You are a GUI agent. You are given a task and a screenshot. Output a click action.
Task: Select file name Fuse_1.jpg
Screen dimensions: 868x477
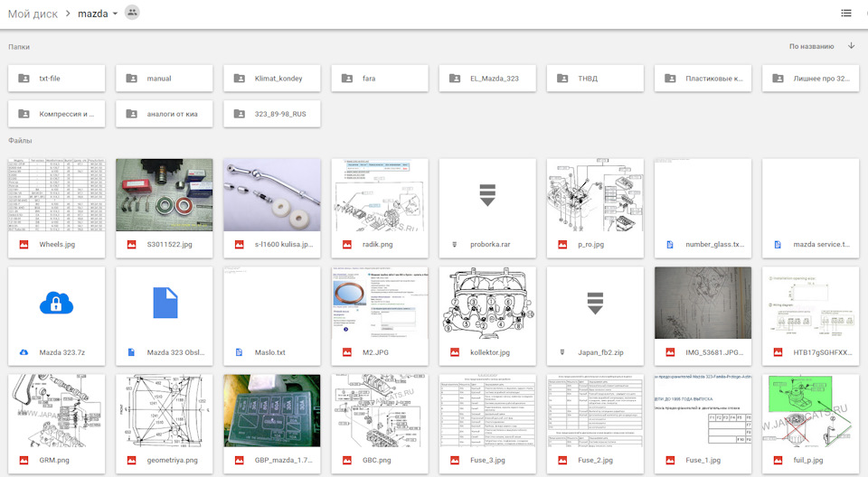tap(703, 460)
